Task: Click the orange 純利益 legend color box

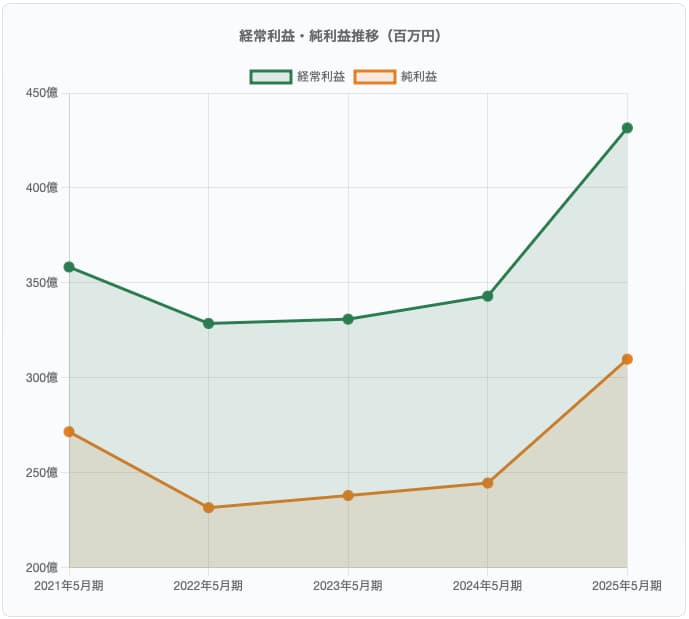Action: coord(375,77)
